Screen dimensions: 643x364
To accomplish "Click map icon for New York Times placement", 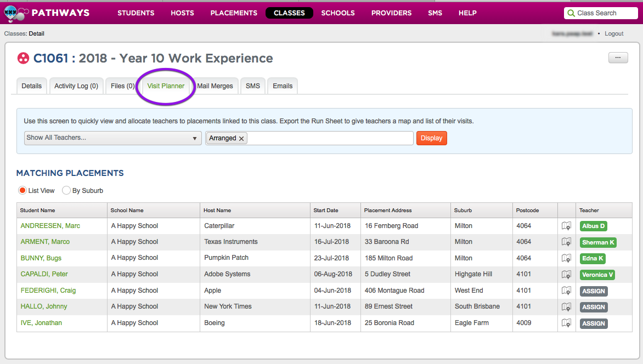I will (566, 306).
